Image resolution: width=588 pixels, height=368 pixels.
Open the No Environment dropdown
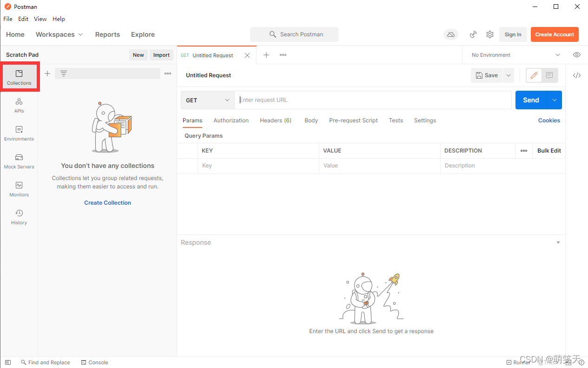[x=515, y=55]
